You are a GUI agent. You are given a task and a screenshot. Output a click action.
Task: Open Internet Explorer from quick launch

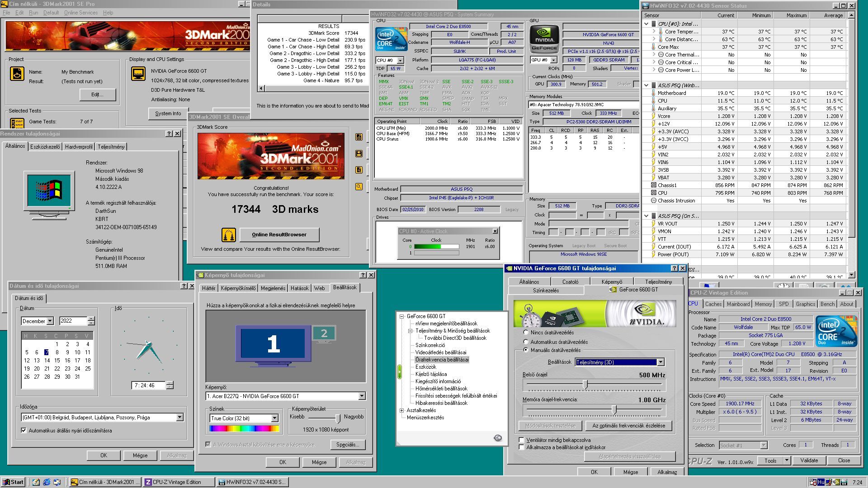47,482
